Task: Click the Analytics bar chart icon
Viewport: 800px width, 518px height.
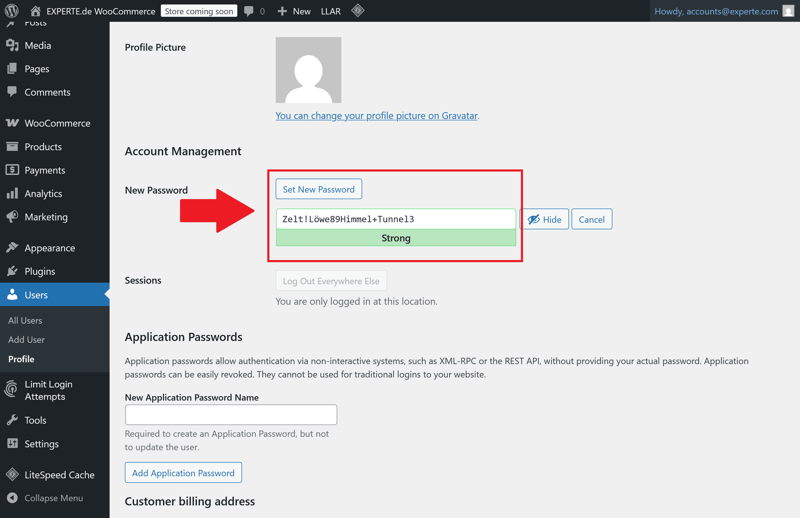Action: (x=12, y=194)
